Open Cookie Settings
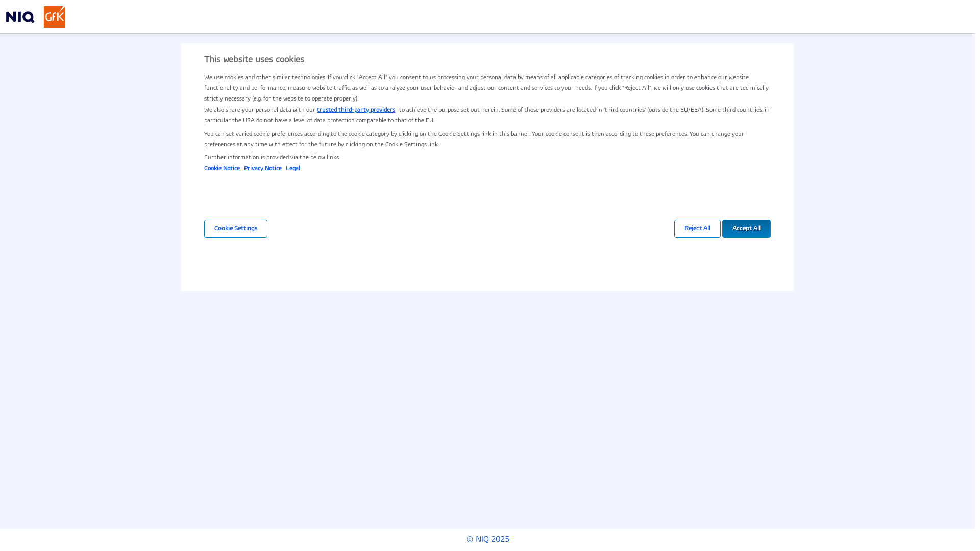Viewport: 980px width, 551px height. click(236, 229)
